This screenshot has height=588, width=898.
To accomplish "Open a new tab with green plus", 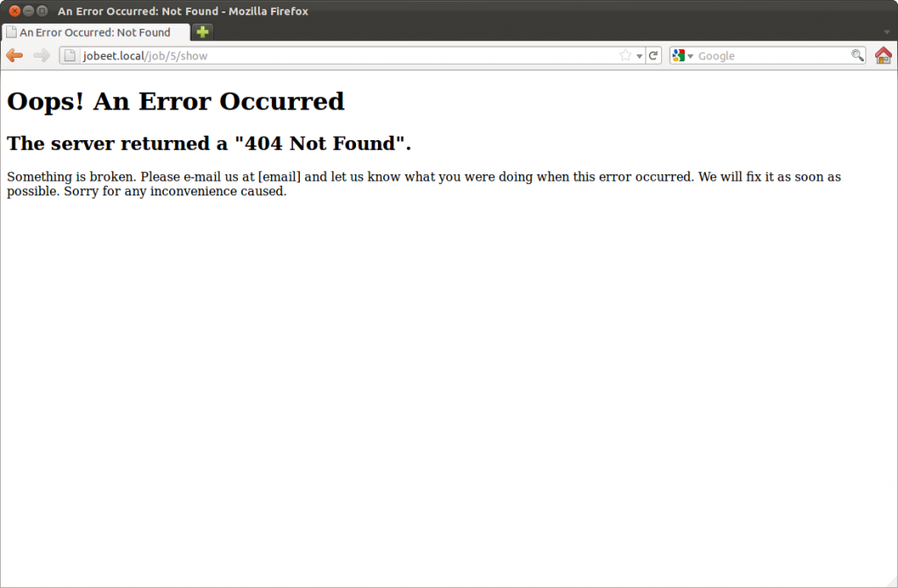I will click(203, 32).
